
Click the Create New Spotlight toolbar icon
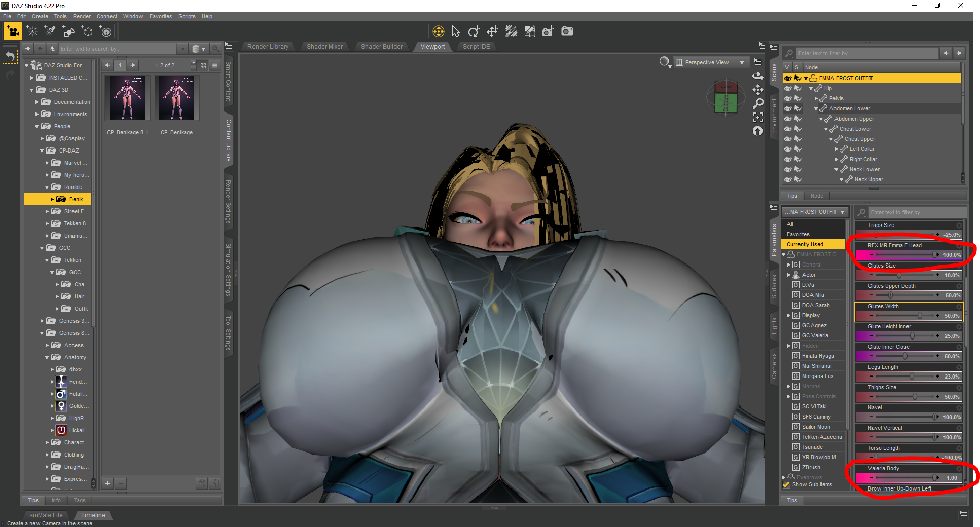[50, 31]
